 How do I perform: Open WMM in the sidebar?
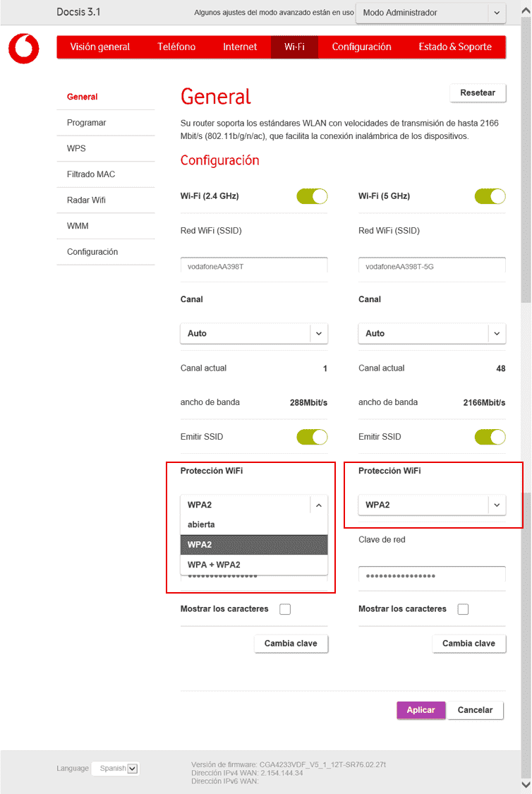78,226
